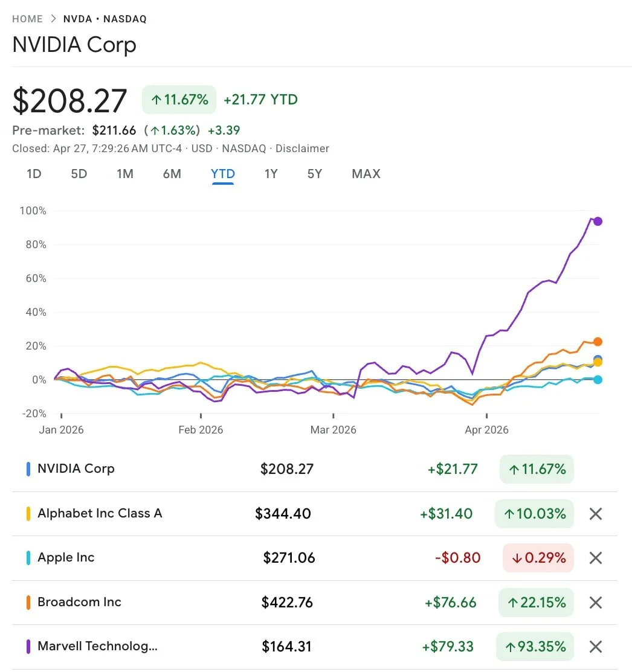Select the 1Y time range
632x672 pixels.
[271, 174]
